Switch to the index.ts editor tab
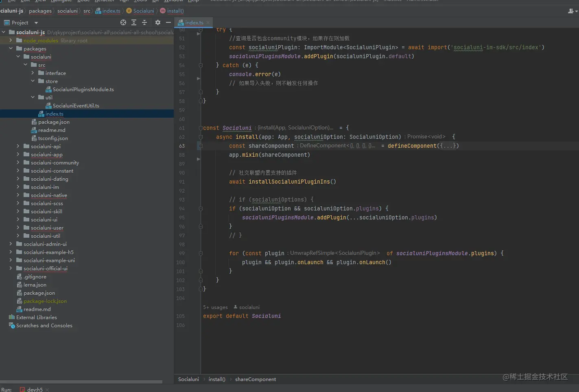This screenshot has width=579, height=392. [x=194, y=23]
